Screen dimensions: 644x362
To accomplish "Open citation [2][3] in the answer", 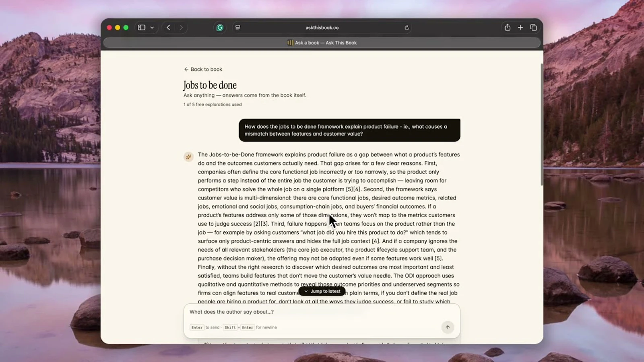I will [x=261, y=224].
